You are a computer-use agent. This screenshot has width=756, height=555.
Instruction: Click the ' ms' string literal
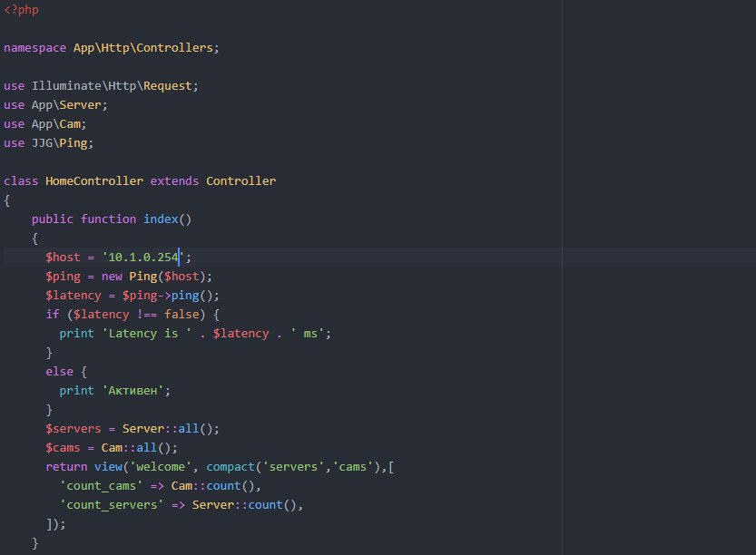(307, 334)
